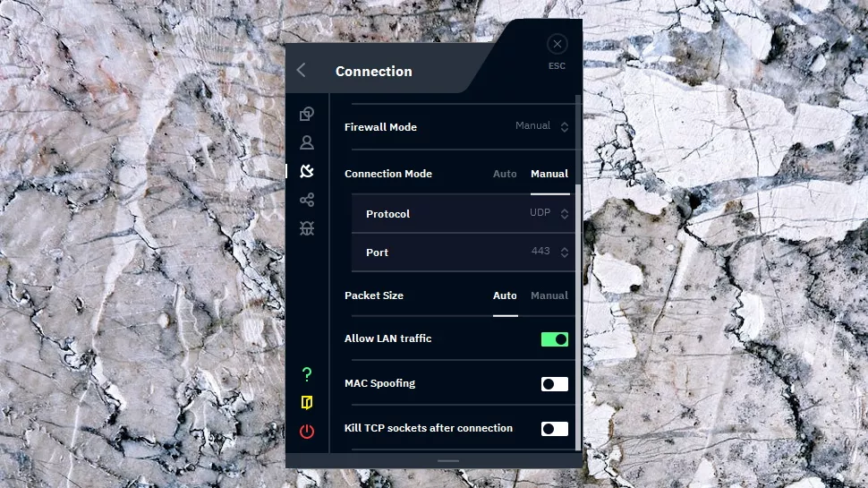Click the preferences vertical scrollbar

[x=578, y=317]
